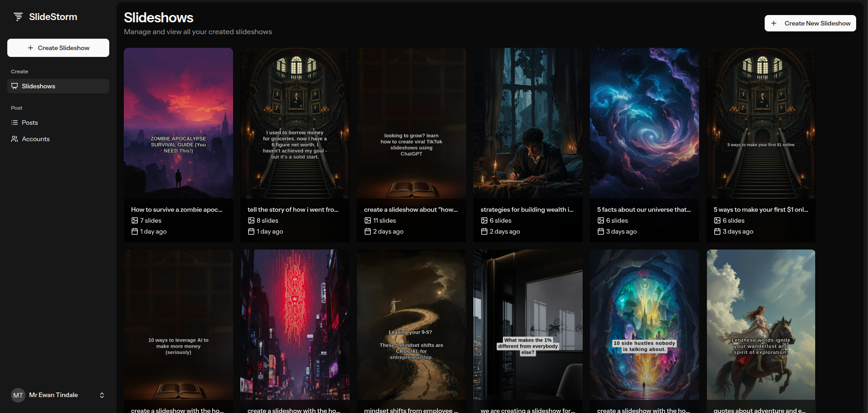Open 'I used to borrow money' thumbnail
868x413 pixels.
coord(295,123)
